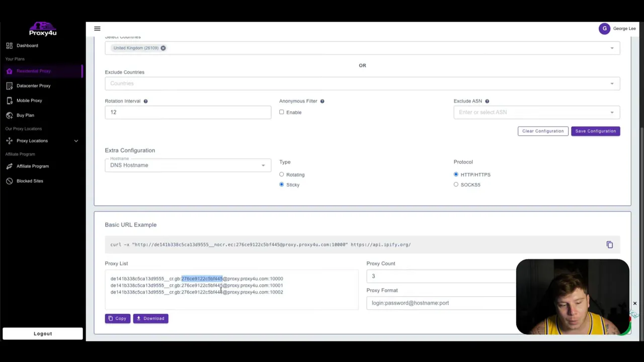Click the Rotation Interval help icon
Screen dimensions: 644x362
click(145, 101)
